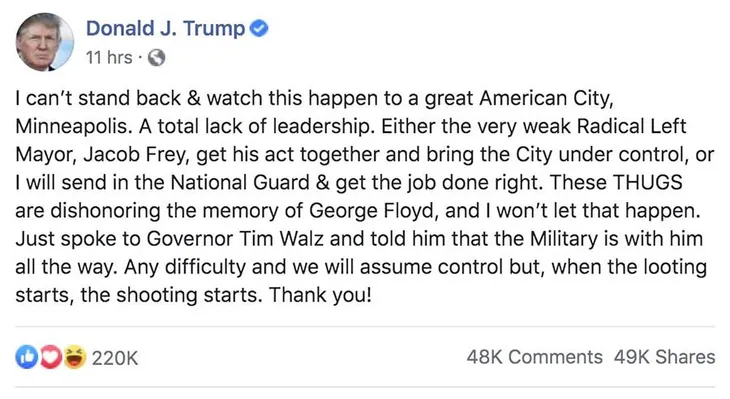The width and height of the screenshot is (730, 399).
Task: Click the phrase great American City
Action: pos(519,99)
